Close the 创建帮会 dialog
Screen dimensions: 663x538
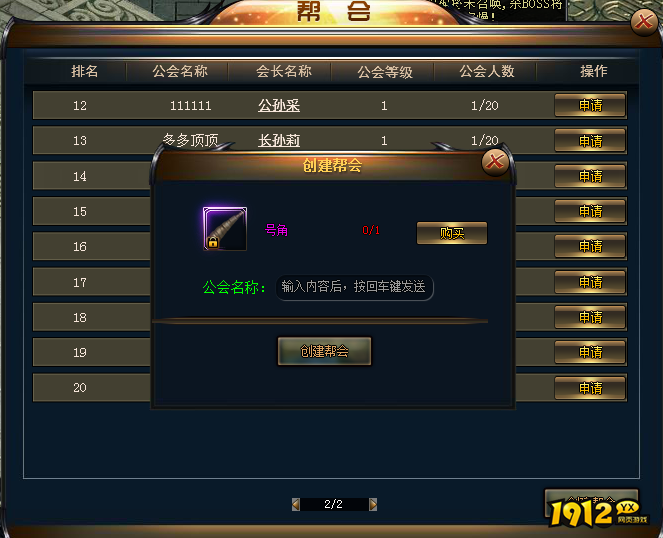pyautogui.click(x=495, y=162)
